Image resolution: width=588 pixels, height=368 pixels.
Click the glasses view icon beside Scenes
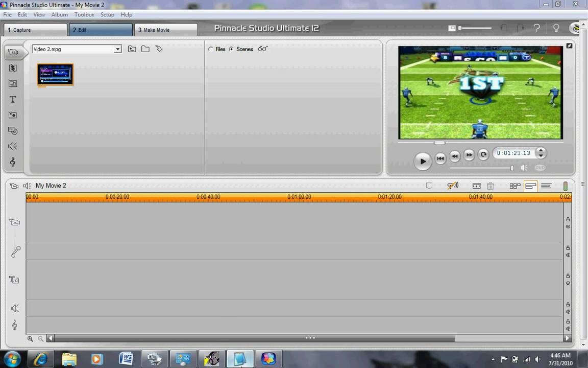click(263, 49)
